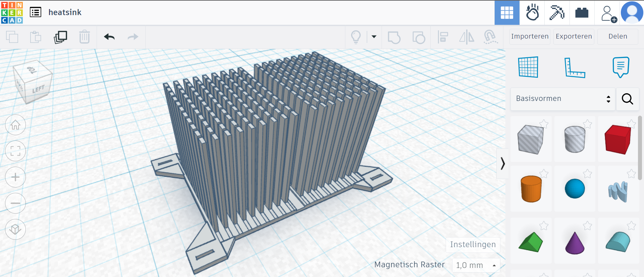644x277 pixels.
Task: Click the Instellingen button
Action: [x=473, y=245]
